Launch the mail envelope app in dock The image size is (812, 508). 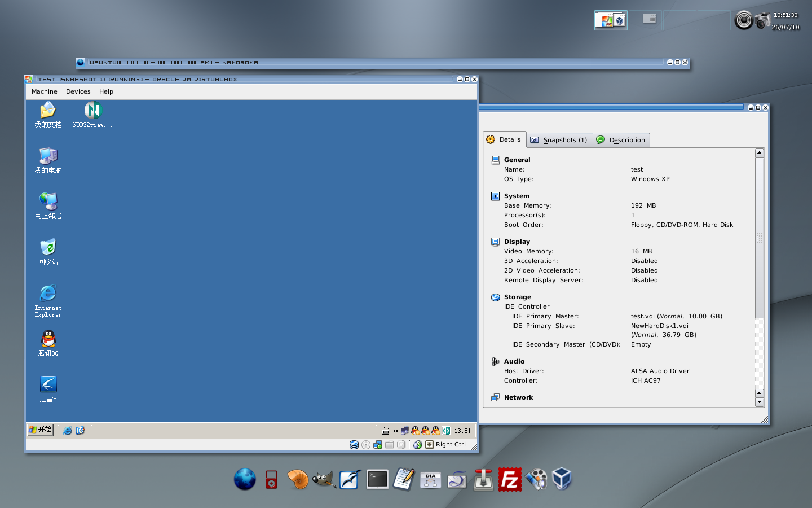(x=457, y=479)
